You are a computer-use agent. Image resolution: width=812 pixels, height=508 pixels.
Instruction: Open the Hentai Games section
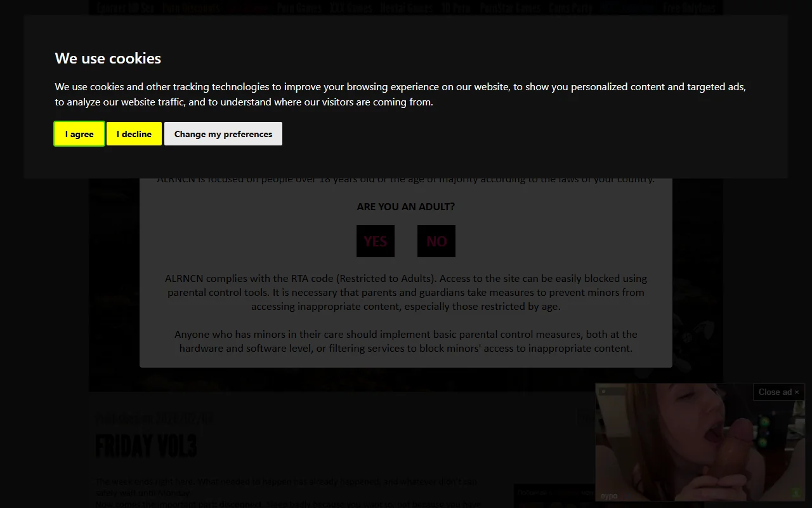point(407,8)
